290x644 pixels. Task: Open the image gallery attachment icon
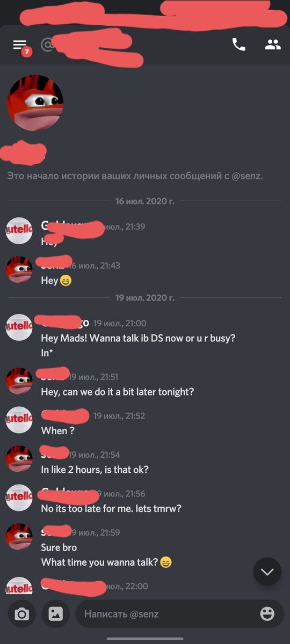[56, 614]
